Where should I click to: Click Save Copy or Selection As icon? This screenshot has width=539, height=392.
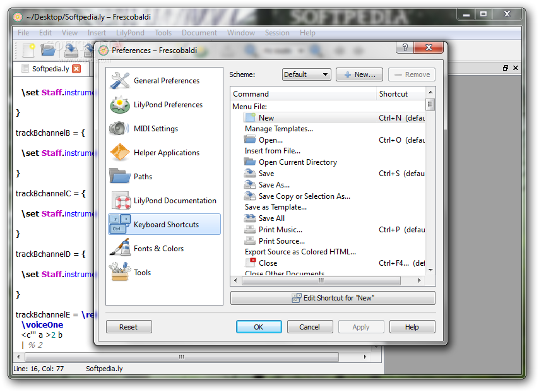[x=250, y=196]
